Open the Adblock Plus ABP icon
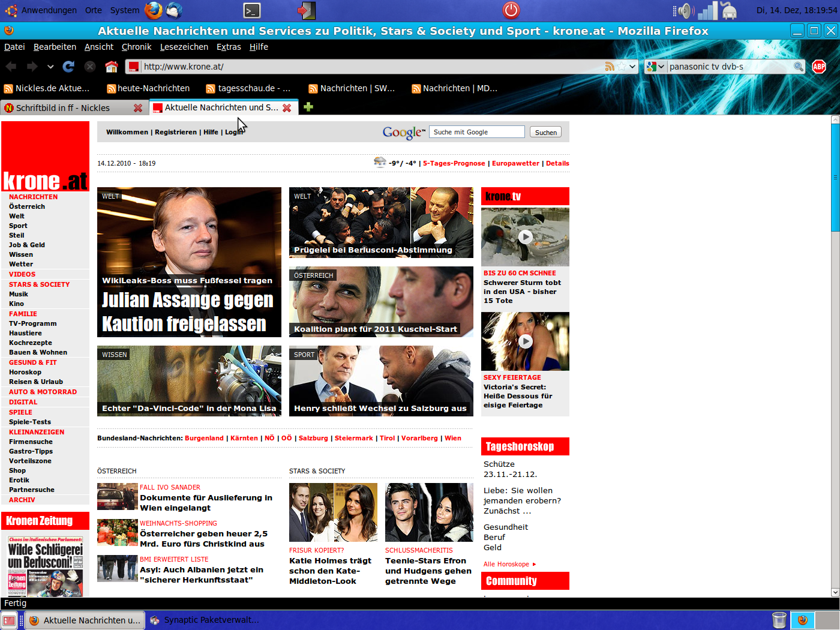The height and width of the screenshot is (630, 840). (819, 67)
